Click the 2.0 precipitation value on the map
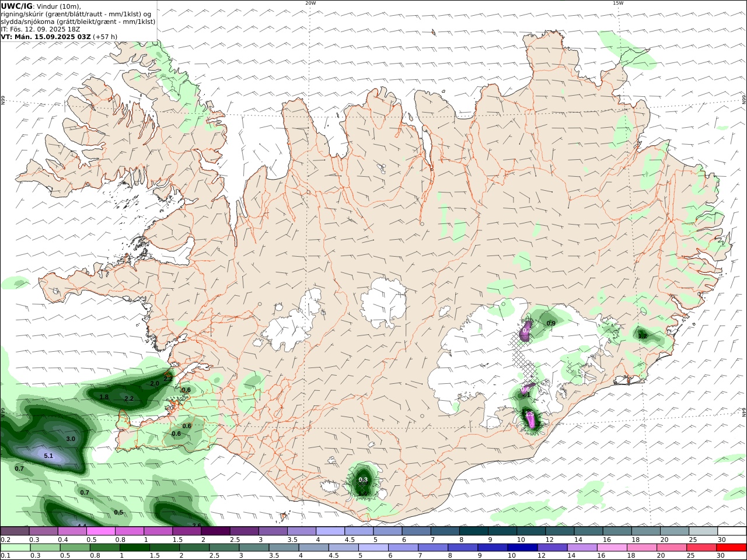Screen dimensions: 747x560 [x=155, y=384]
